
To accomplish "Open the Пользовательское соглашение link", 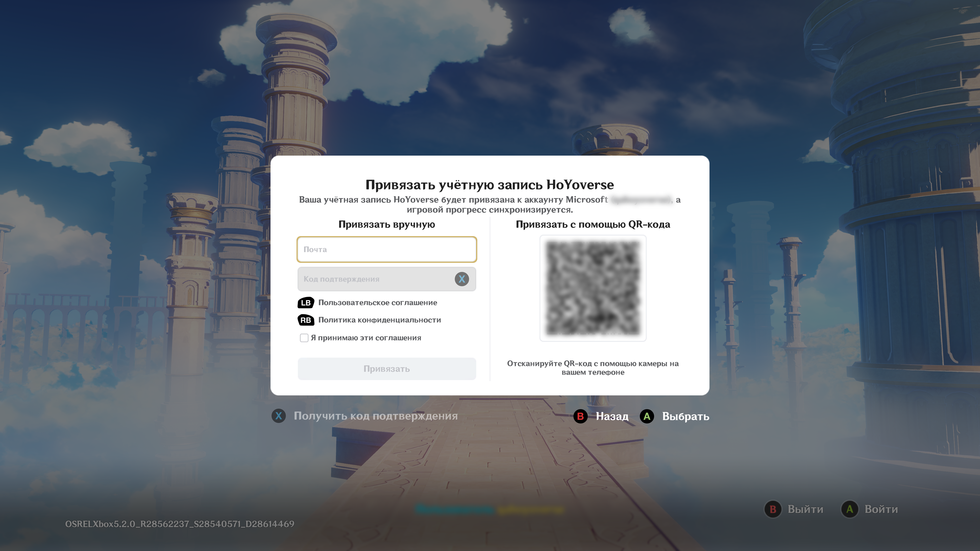I will 378,303.
